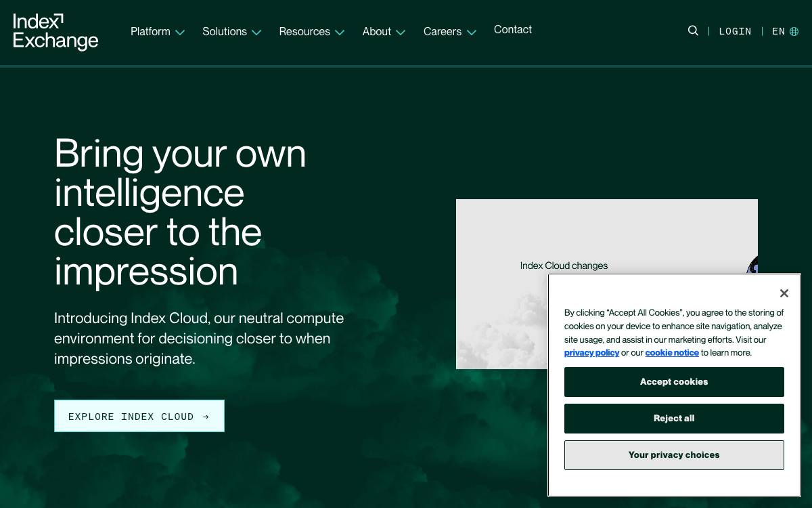812x508 pixels.
Task: Open the About nav item
Action: (376, 31)
